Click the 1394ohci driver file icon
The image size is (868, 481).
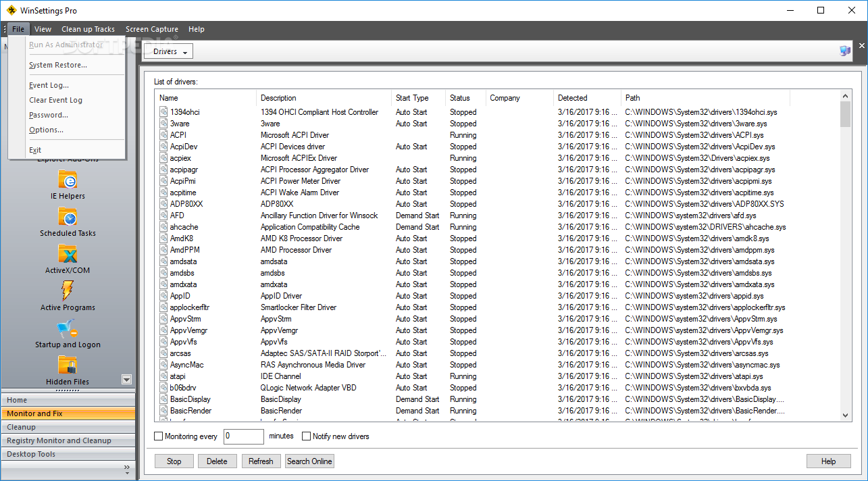(x=163, y=112)
